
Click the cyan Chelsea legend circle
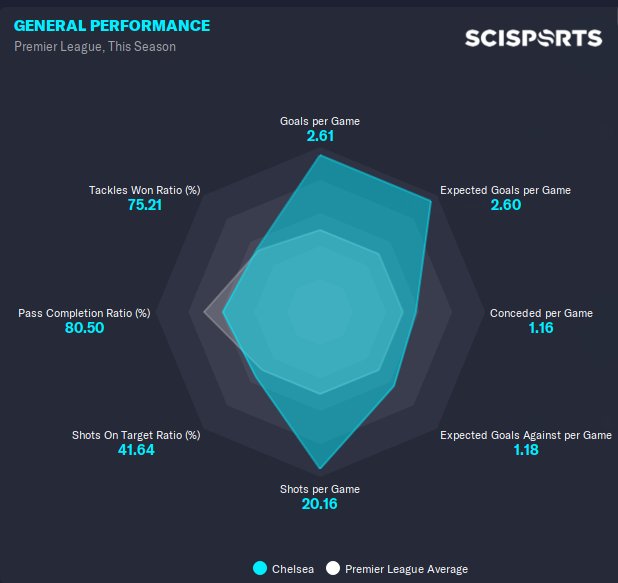(261, 569)
